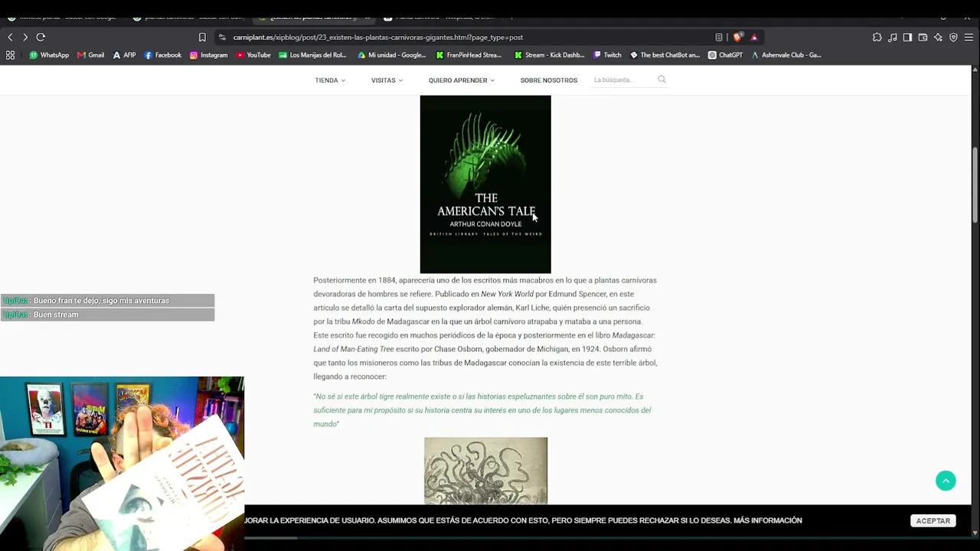The image size is (980, 551).
Task: Click the webcam overlay video feed
Action: click(x=122, y=464)
